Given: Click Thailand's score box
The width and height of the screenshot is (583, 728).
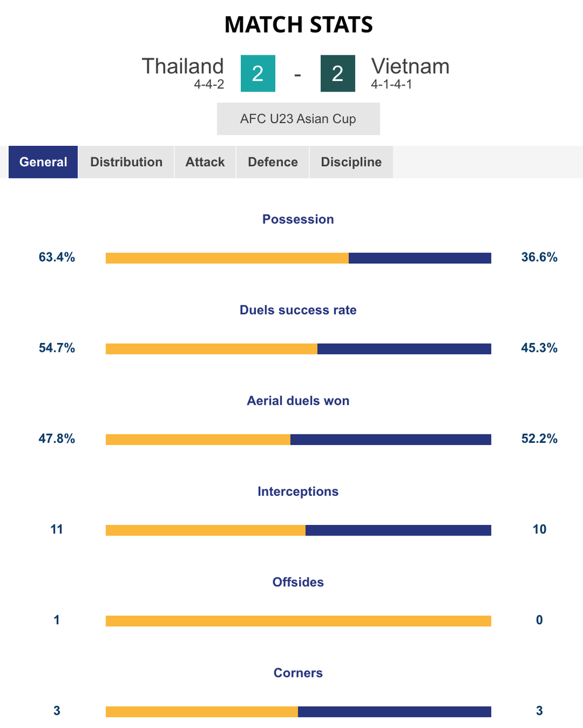Looking at the screenshot, I should tap(258, 73).
